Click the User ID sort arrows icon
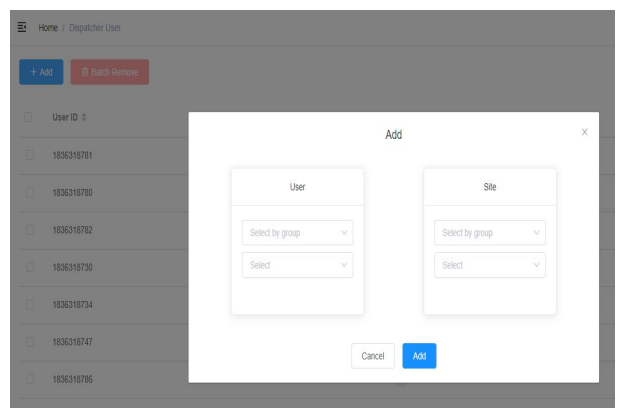The width and height of the screenshot is (621, 417). click(x=84, y=118)
